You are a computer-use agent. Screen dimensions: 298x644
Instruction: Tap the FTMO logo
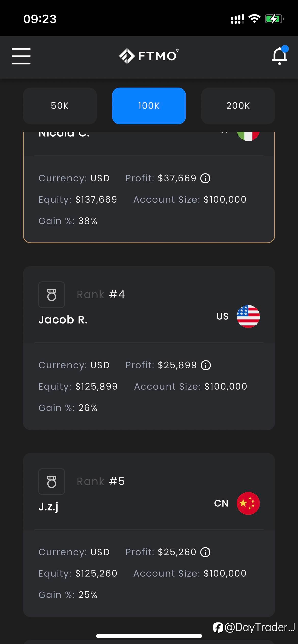[x=149, y=56]
